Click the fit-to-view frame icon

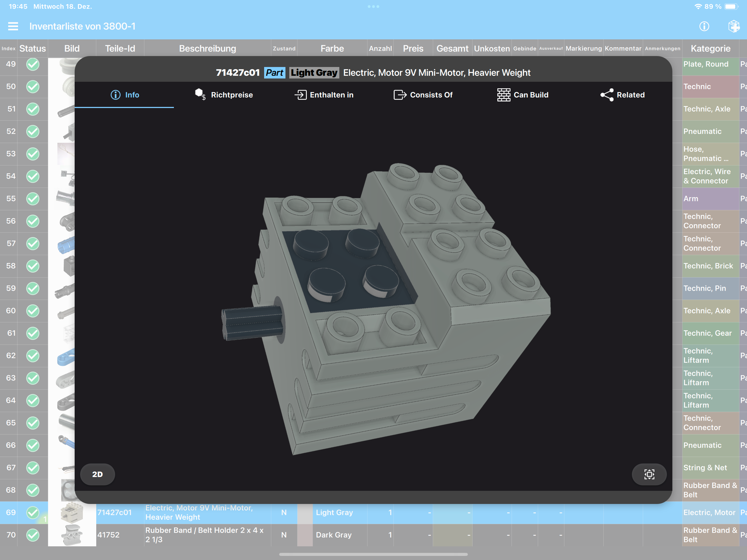tap(649, 474)
